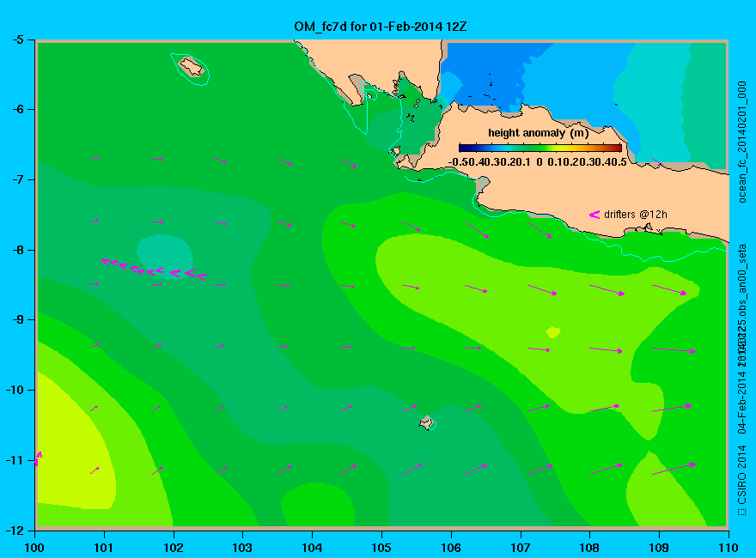Screen dimensions: 756x558
Task: Click the magenta drifter arrow legend symbol
Action: pyautogui.click(x=594, y=215)
